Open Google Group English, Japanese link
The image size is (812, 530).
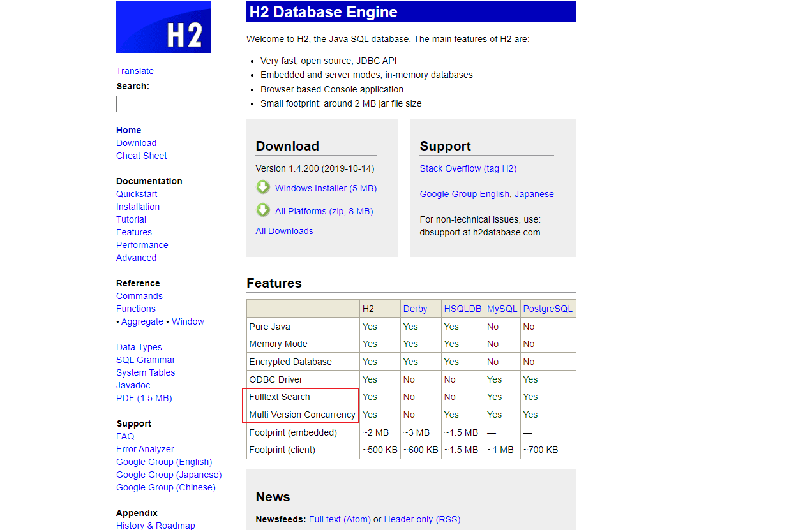pyautogui.click(x=486, y=194)
